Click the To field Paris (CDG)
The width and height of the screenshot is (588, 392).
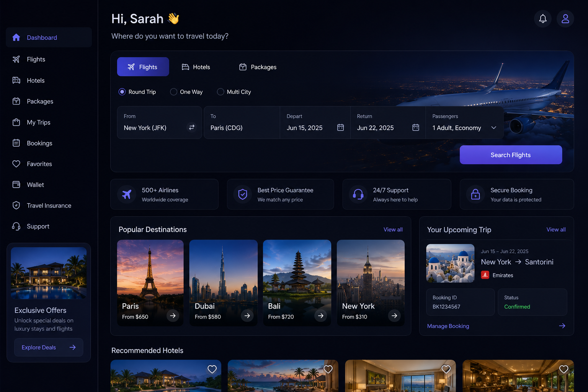pos(242,122)
